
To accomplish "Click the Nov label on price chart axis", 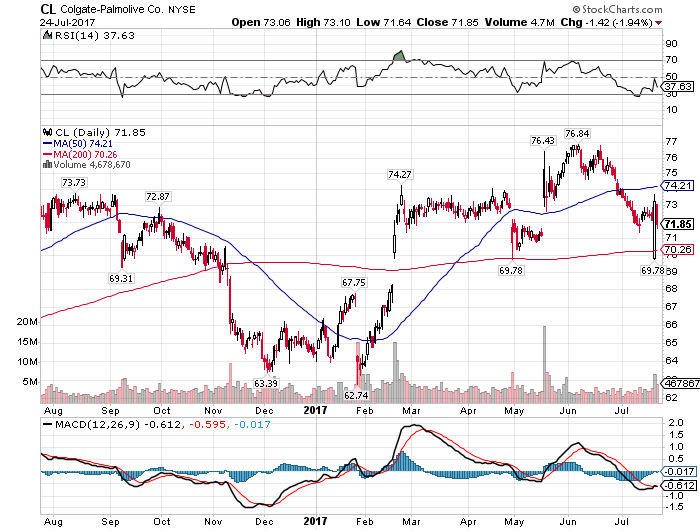I will [213, 410].
